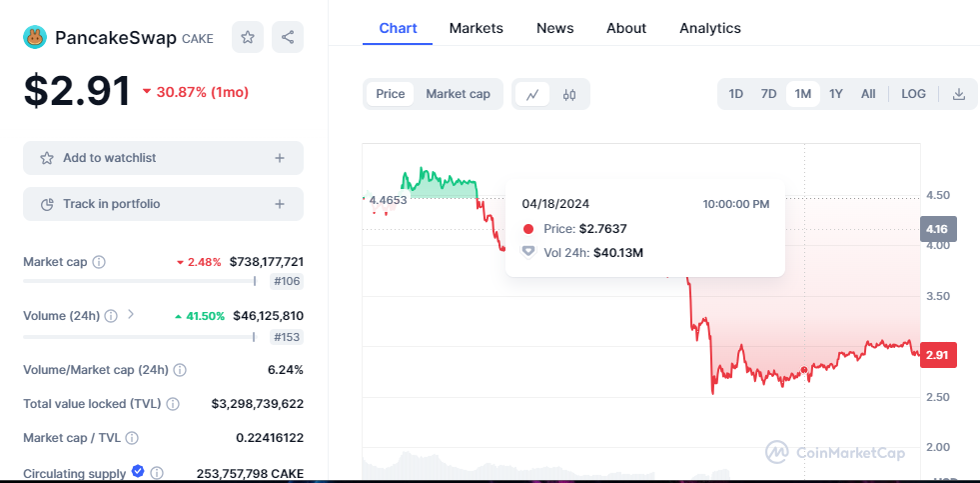
Task: Show Volume/Market cap info tooltip
Action: [x=180, y=370]
